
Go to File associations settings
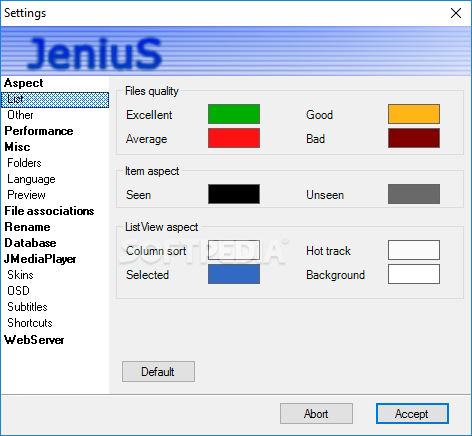pos(49,211)
